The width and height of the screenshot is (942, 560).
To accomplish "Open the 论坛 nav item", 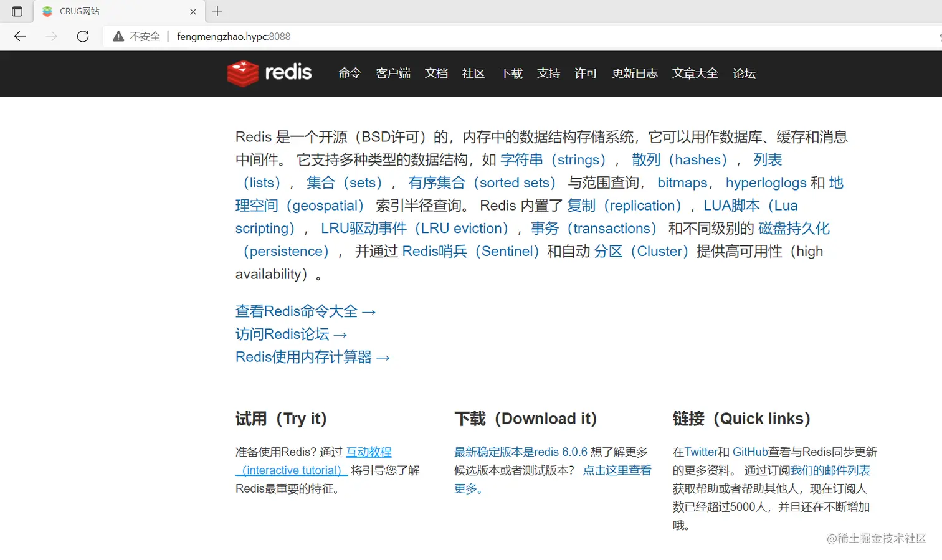I will coord(744,73).
